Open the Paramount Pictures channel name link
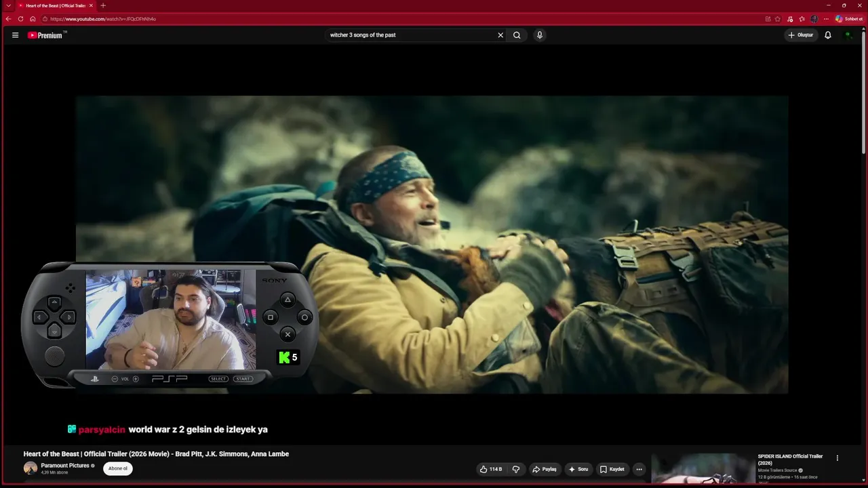The image size is (868, 488). pyautogui.click(x=65, y=466)
